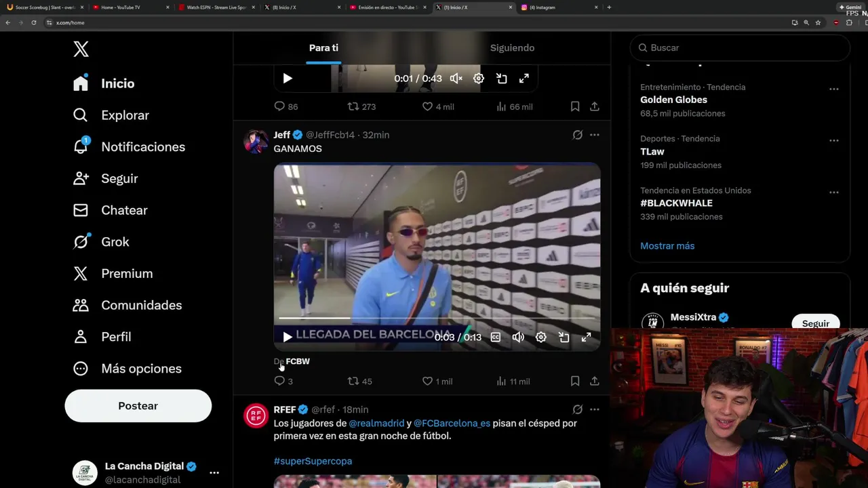Image resolution: width=868 pixels, height=488 pixels.
Task: Toggle captions on the 0:13 video
Action: click(496, 337)
